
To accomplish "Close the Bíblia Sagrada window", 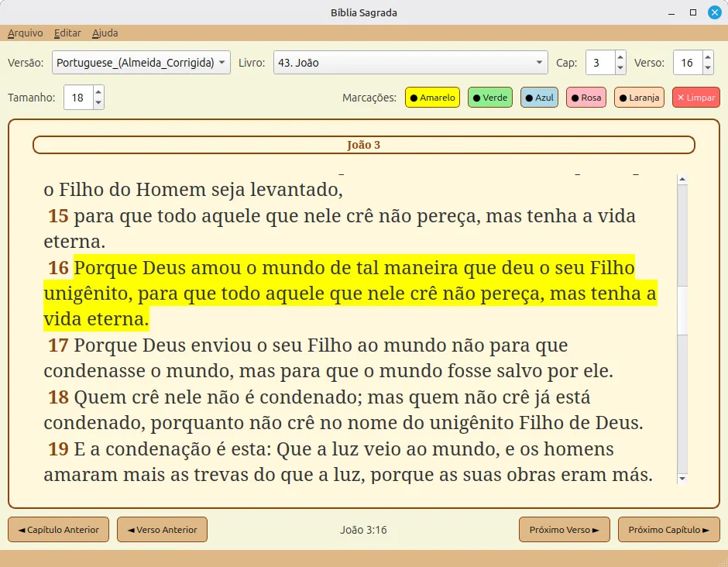I will (x=715, y=12).
